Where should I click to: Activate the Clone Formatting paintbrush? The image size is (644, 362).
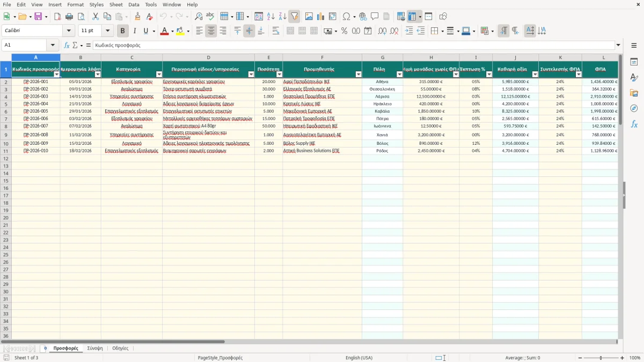pos(138,17)
